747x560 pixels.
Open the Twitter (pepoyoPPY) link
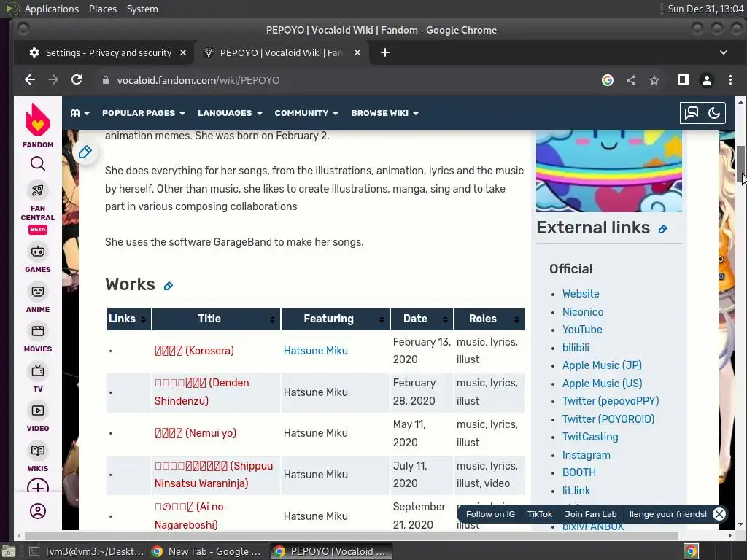pyautogui.click(x=611, y=401)
